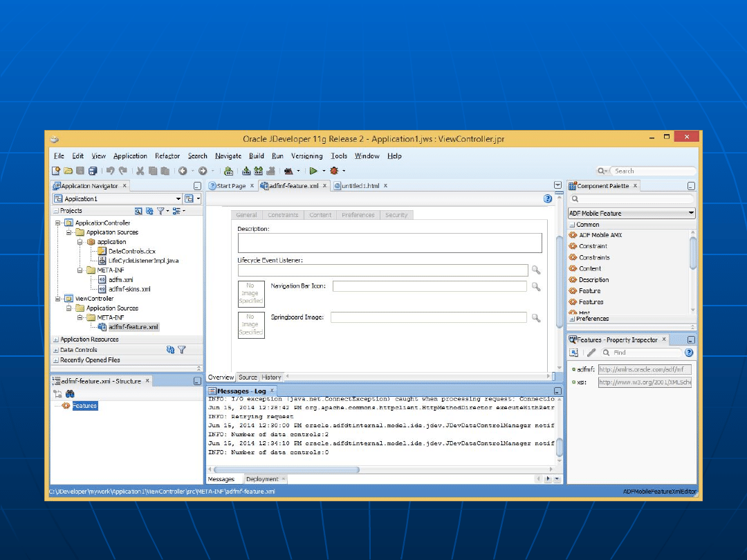Click the Navigation Bar Icon input field
Image resolution: width=747 pixels, height=560 pixels.
pyautogui.click(x=430, y=286)
